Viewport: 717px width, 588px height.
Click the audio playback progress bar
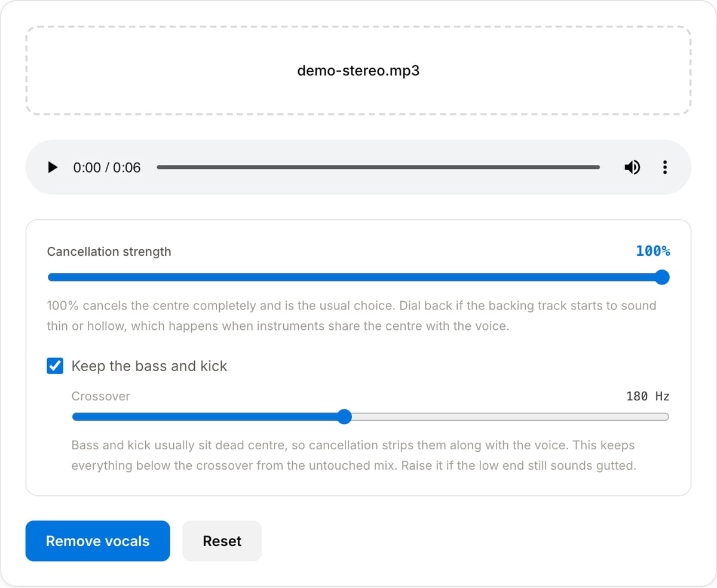378,167
